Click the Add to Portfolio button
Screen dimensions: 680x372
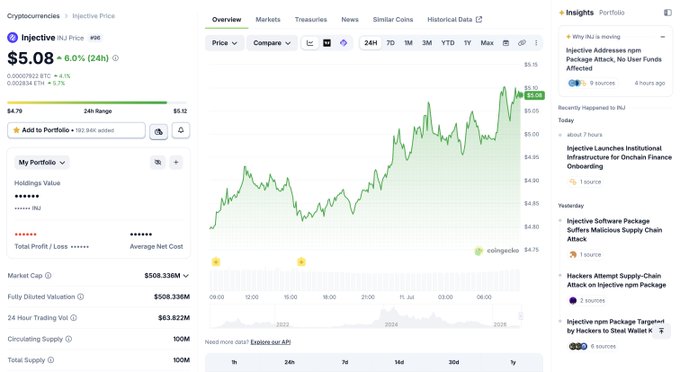76,130
